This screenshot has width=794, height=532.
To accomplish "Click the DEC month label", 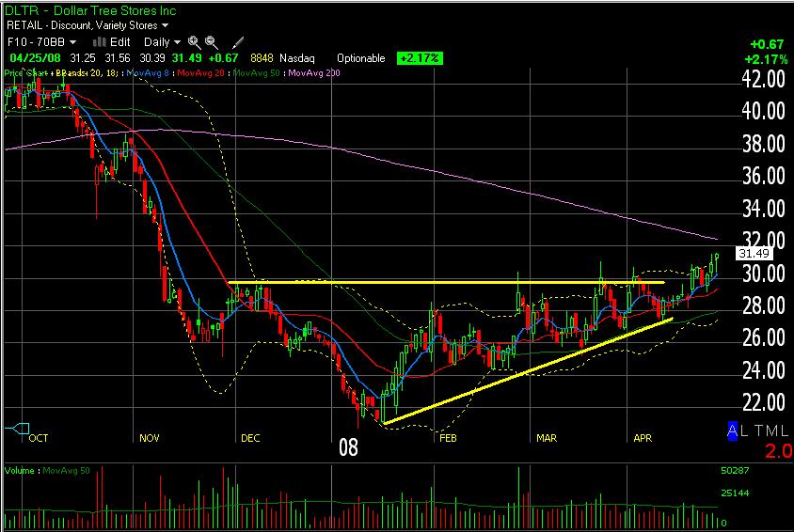I will click(x=250, y=438).
